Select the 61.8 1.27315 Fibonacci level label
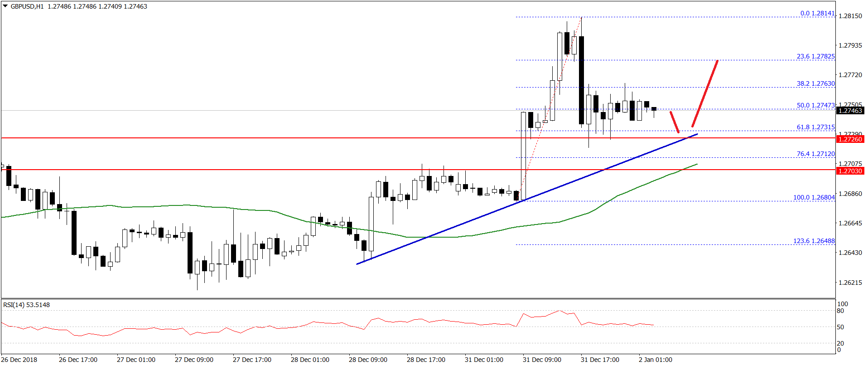The image size is (868, 366). point(815,127)
